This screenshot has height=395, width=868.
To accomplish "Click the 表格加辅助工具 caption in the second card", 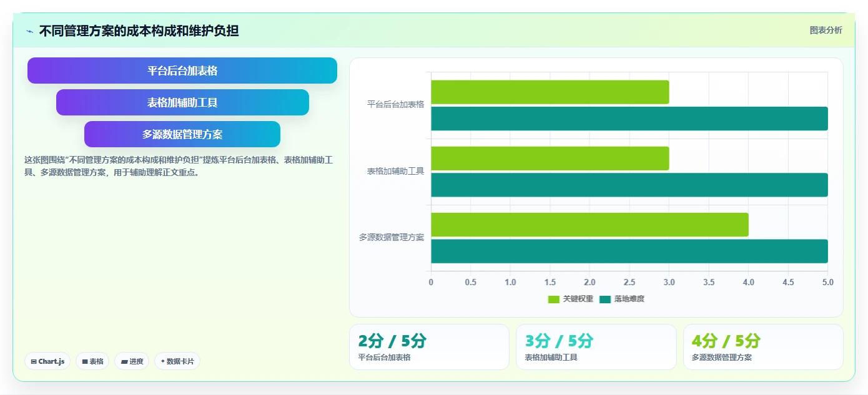I will point(551,358).
